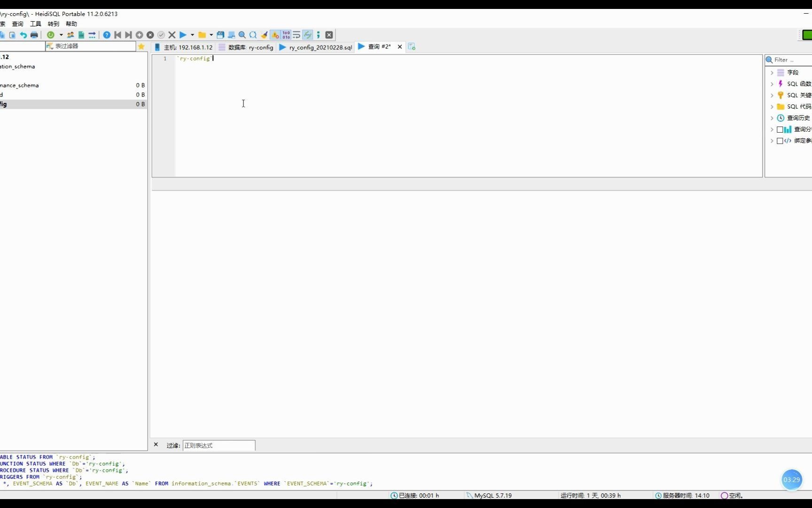Click the black X button at toolbar end

click(329, 35)
